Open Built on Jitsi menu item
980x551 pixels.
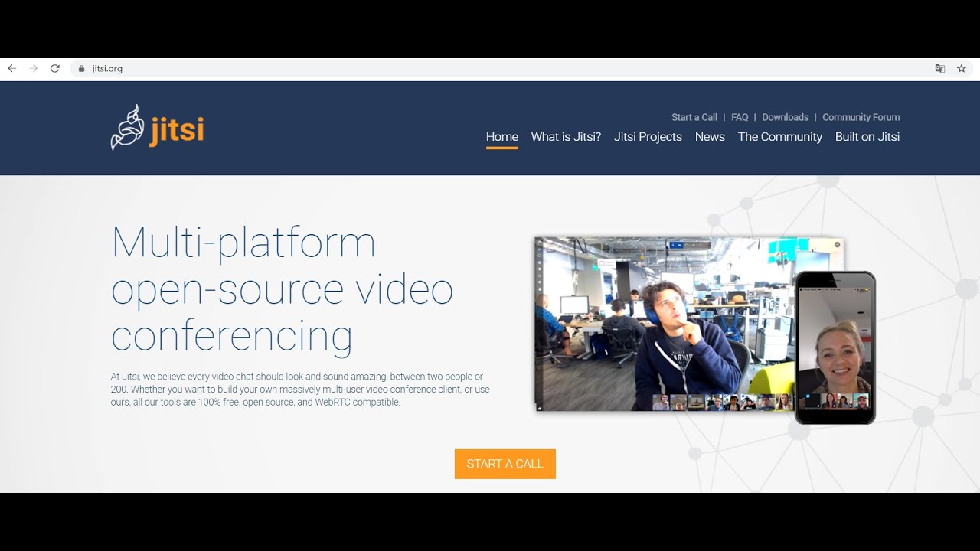[867, 137]
